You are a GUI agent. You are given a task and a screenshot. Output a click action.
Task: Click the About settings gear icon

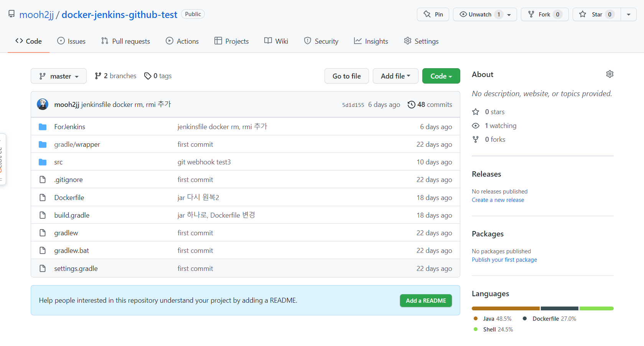coord(609,74)
